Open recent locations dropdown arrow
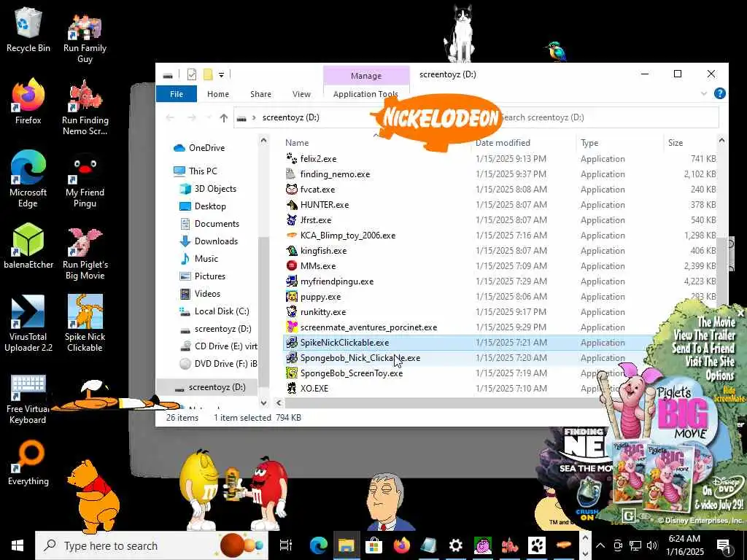This screenshot has height=560, width=747. pyautogui.click(x=208, y=117)
